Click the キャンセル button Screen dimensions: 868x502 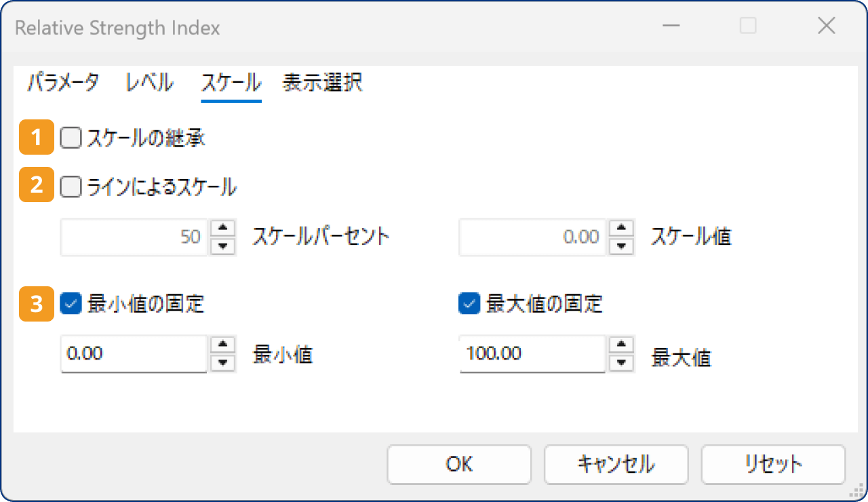tap(615, 464)
